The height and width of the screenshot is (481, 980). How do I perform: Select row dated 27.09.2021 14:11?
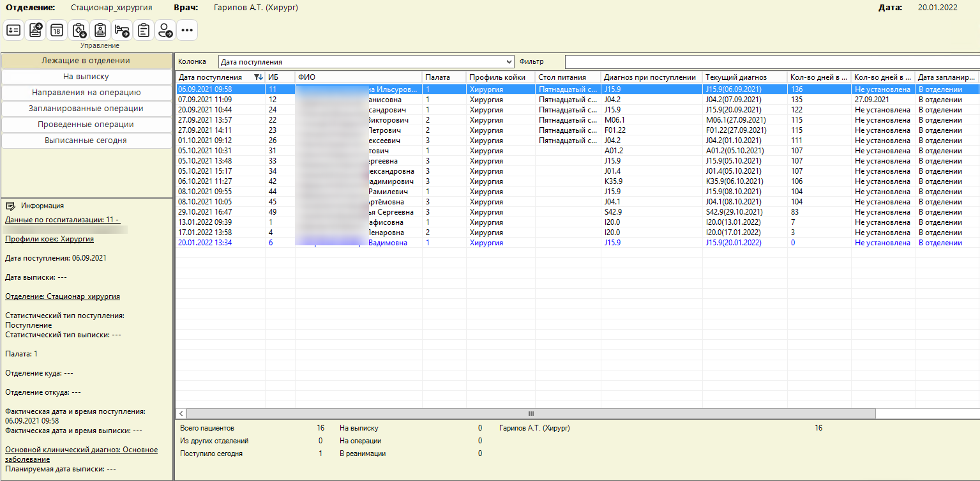coord(578,130)
